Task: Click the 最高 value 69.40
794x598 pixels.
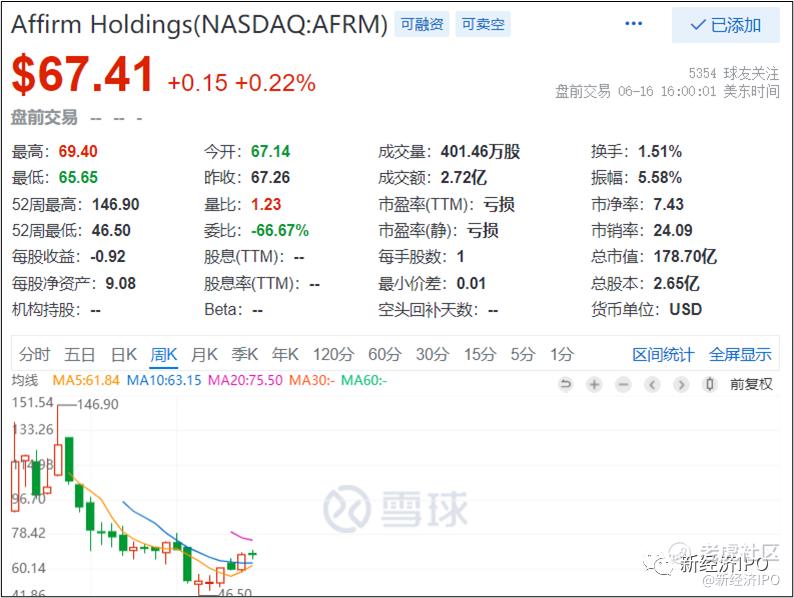Action: (78, 152)
